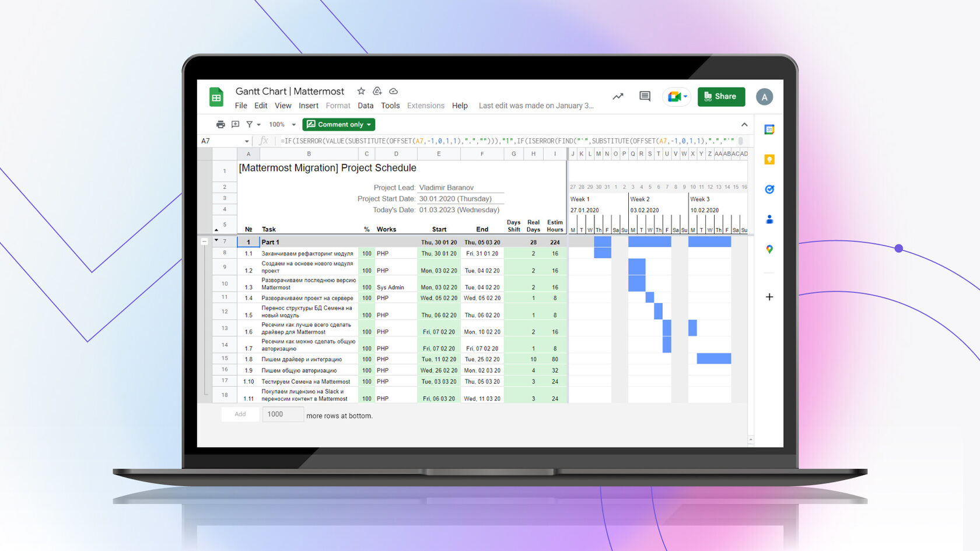Viewport: 980px width, 551px height.
Task: Click the Add button for more rows
Action: [240, 414]
